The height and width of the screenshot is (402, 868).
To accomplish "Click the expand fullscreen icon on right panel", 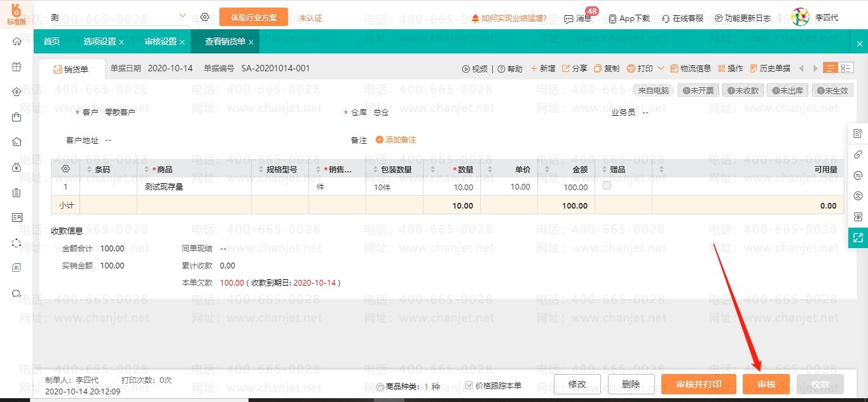I will point(857,237).
